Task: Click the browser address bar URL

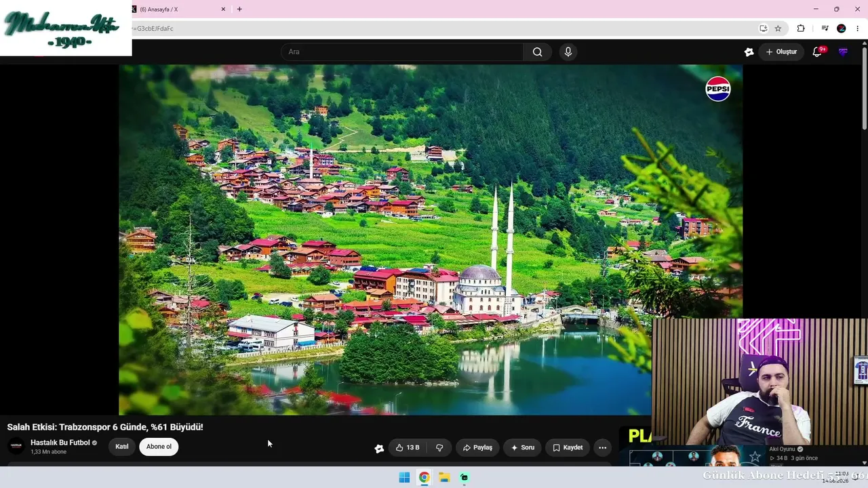Action: click(x=153, y=28)
